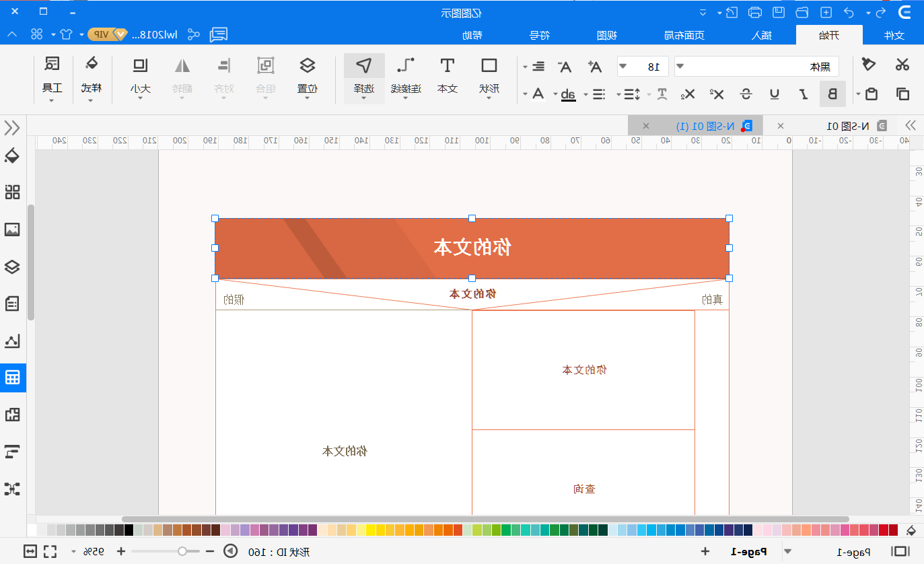Toggle presentation play button in status bar
Image resolution: width=924 pixels, height=564 pixels.
[x=230, y=552]
